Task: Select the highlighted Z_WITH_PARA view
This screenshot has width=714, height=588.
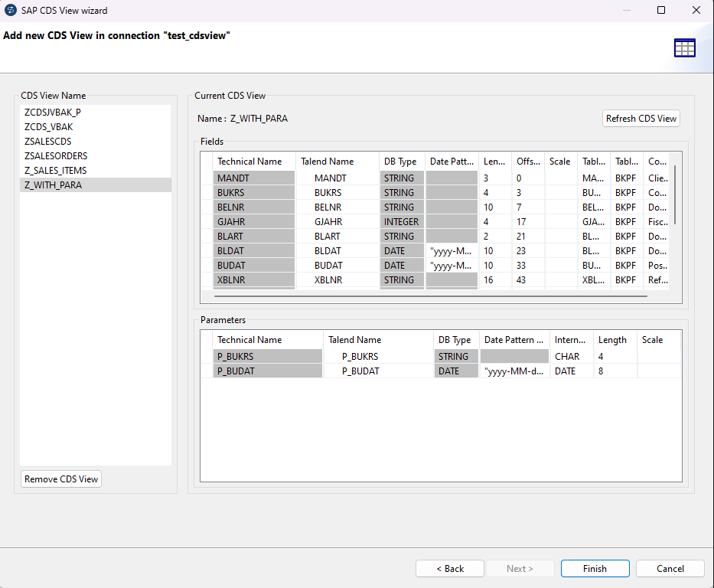Action: [x=53, y=185]
